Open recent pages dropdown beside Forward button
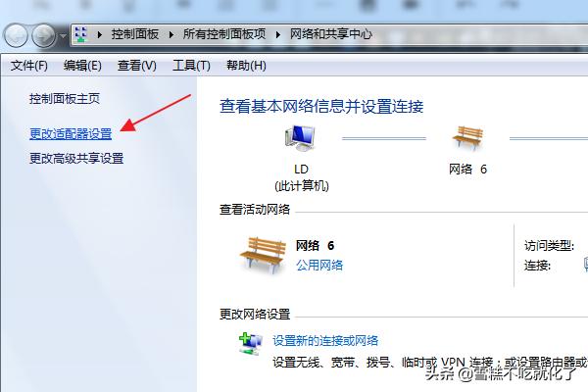 point(63,36)
